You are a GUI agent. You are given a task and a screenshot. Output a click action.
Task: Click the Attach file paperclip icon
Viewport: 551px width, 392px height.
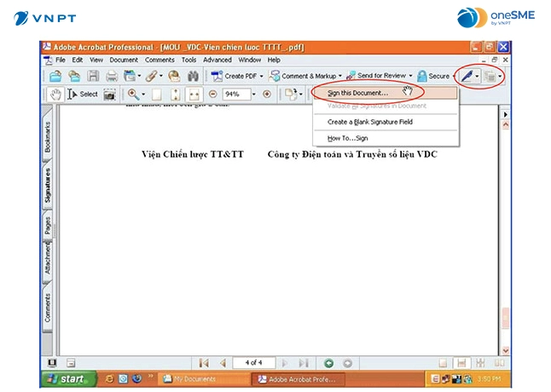[x=152, y=76]
